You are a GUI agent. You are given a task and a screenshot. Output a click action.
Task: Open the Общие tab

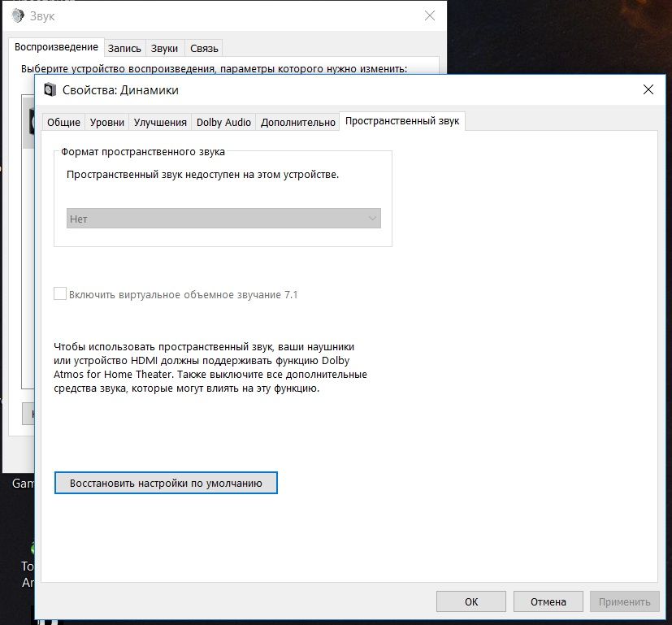click(63, 122)
